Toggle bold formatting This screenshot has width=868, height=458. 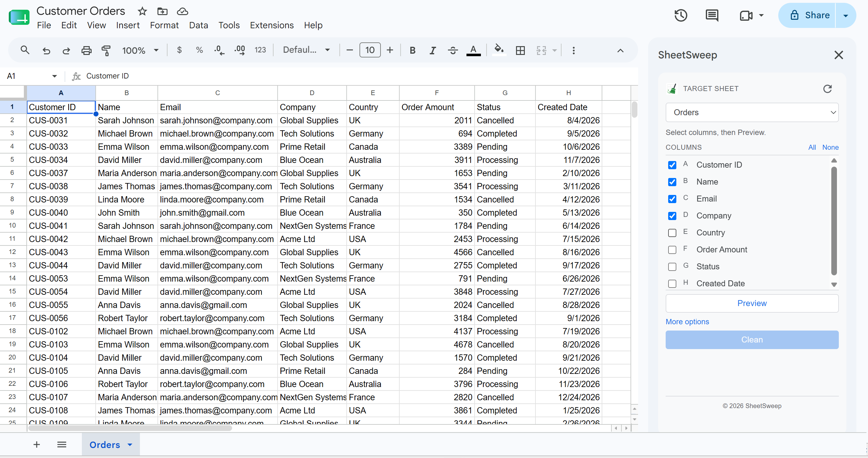click(413, 50)
